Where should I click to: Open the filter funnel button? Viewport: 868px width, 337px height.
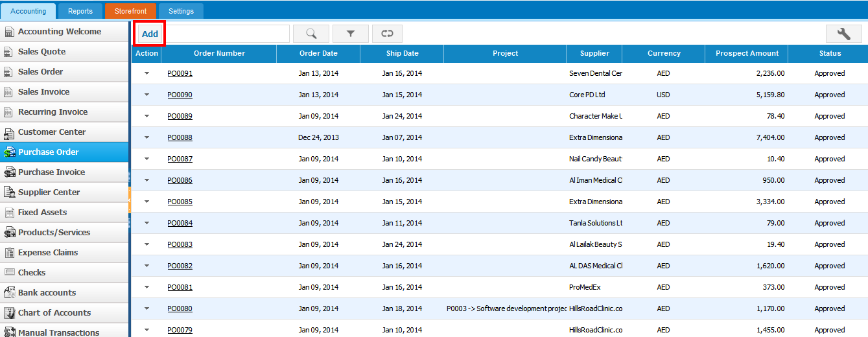351,34
